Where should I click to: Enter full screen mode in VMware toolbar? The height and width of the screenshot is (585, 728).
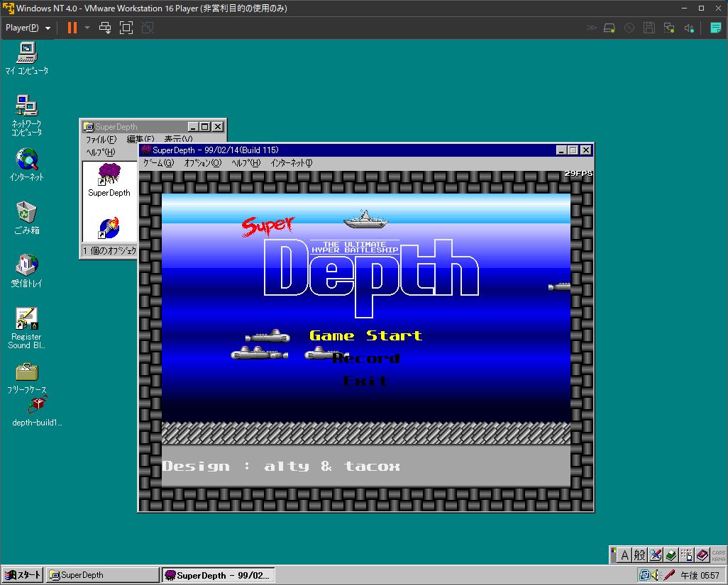coord(126,28)
